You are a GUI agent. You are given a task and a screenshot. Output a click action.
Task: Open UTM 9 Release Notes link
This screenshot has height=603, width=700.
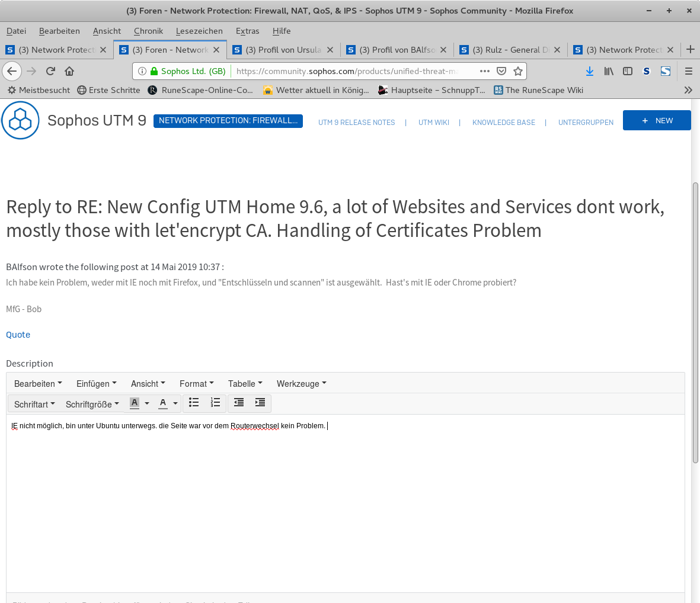356,122
